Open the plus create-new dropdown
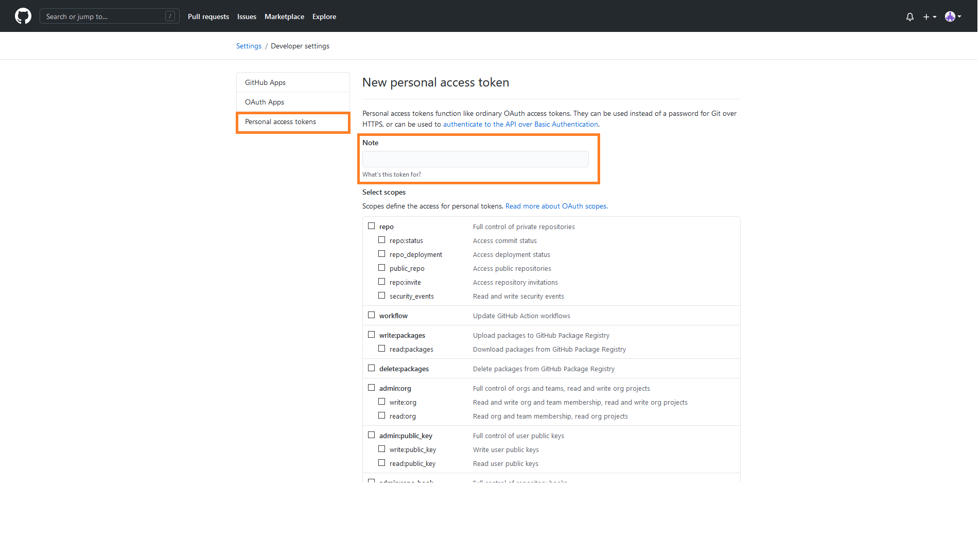The height and width of the screenshot is (555, 980). pyautogui.click(x=929, y=16)
